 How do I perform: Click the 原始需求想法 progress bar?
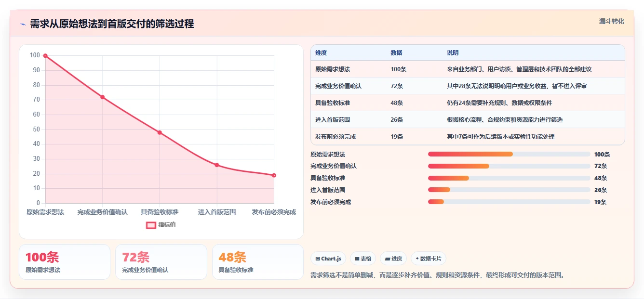509,154
